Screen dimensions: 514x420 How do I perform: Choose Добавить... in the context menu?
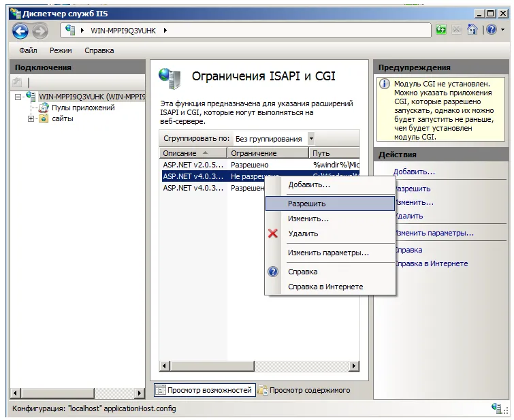tap(330, 185)
